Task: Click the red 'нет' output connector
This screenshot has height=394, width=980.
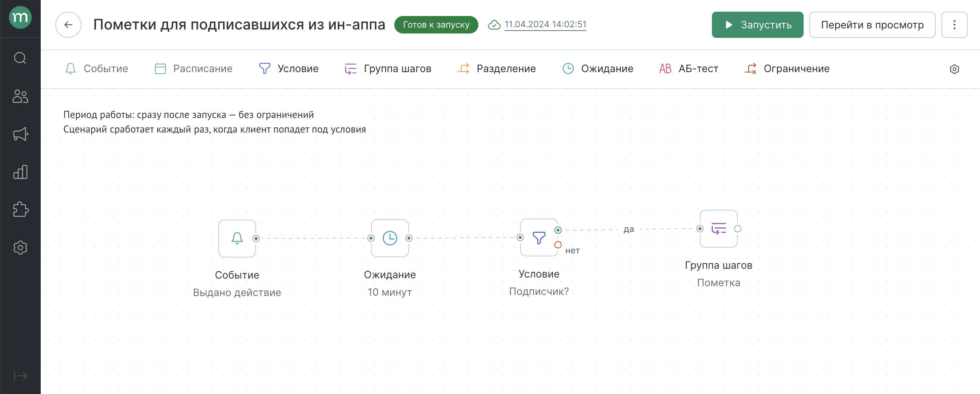Action: [x=558, y=245]
